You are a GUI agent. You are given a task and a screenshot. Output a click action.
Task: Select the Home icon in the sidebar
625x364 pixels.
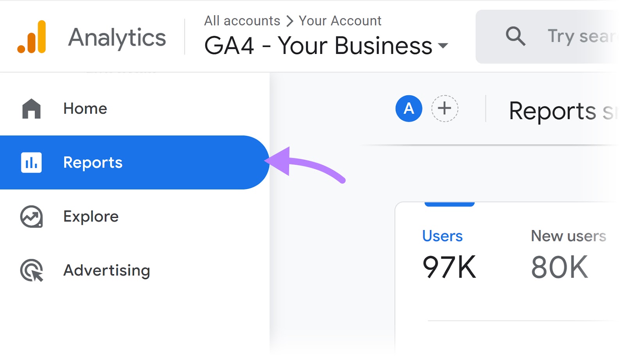tap(31, 109)
